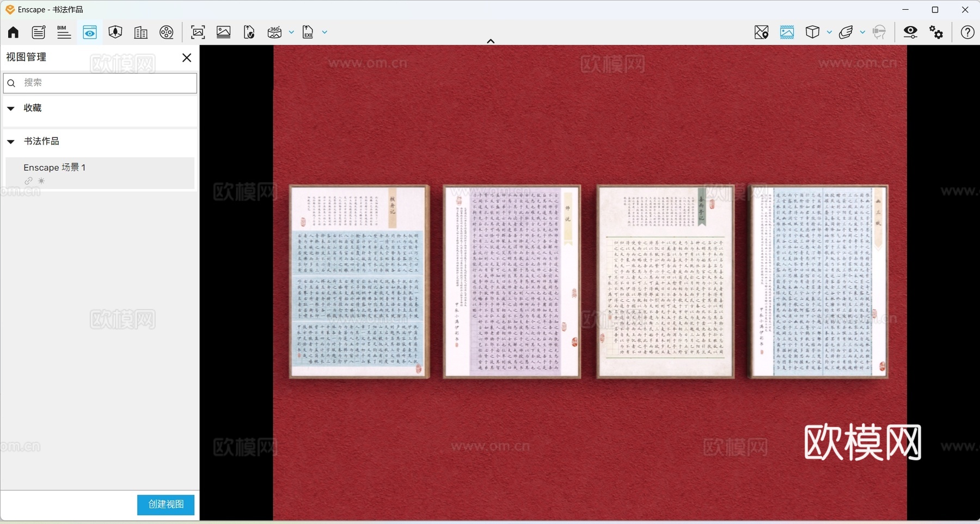Toggle the safe frame image icon

[x=787, y=32]
